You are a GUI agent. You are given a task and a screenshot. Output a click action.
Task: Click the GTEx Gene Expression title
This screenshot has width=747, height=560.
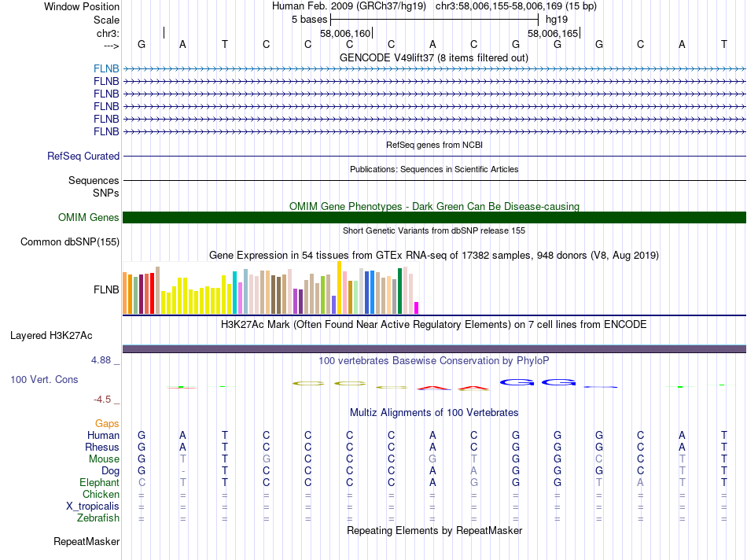tap(434, 255)
